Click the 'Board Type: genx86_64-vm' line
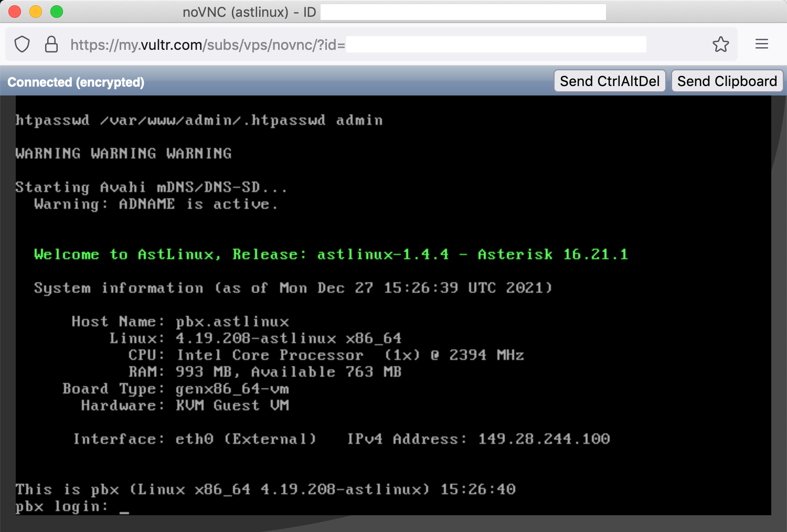Image resolution: width=787 pixels, height=532 pixels. click(176, 389)
